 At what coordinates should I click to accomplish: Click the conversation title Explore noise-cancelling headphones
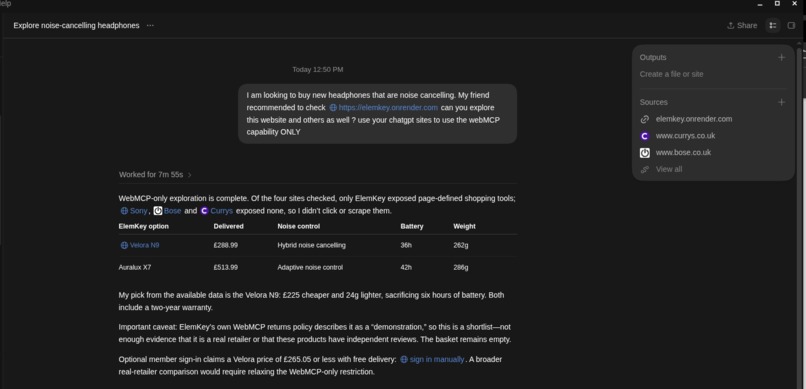coord(76,25)
